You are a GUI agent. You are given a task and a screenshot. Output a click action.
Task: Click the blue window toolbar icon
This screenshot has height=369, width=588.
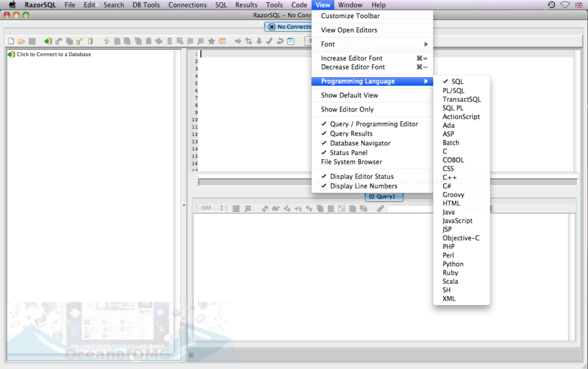[x=291, y=41]
